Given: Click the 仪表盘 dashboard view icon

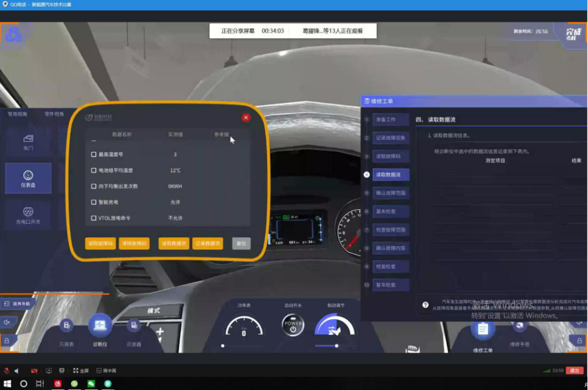Looking at the screenshot, I should click(28, 178).
